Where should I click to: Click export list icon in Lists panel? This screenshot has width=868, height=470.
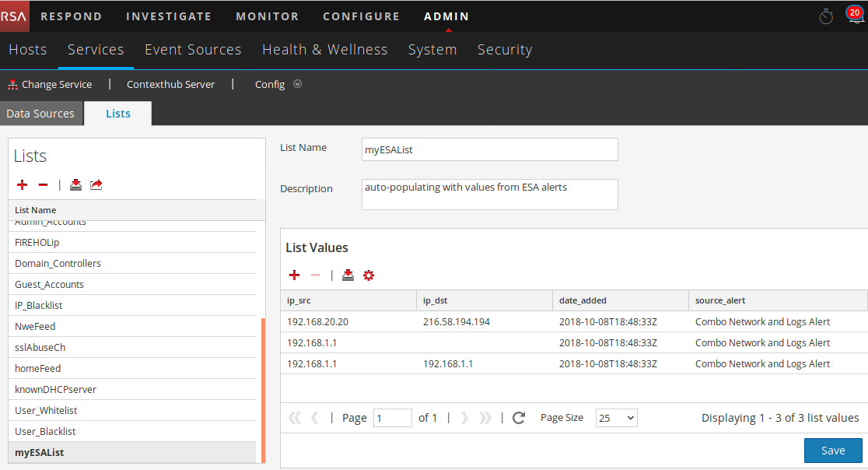[x=96, y=185]
